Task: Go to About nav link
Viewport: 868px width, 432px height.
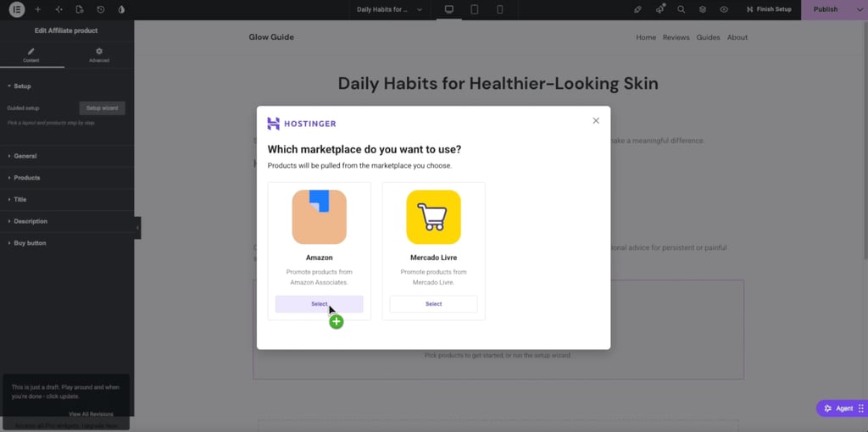Action: [x=737, y=37]
